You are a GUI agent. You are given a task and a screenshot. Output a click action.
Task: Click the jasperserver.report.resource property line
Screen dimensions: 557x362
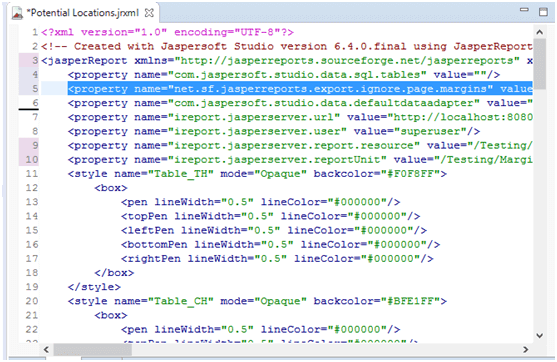300,146
